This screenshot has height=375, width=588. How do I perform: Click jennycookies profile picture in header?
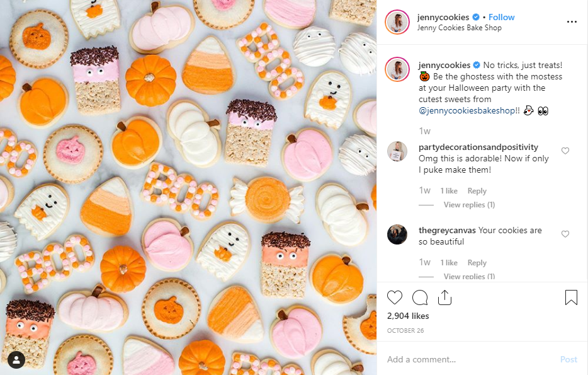[x=398, y=22]
